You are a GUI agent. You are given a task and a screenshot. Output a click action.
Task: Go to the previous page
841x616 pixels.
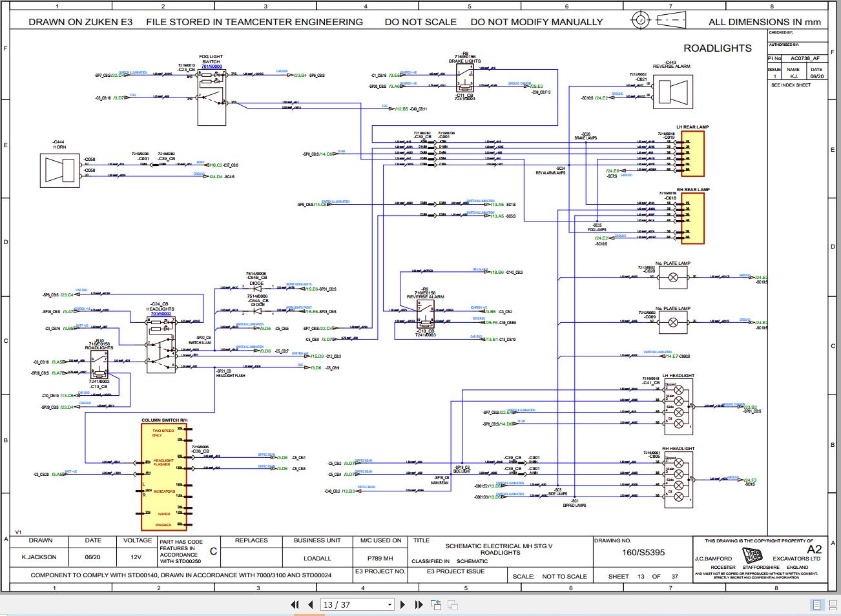pyautogui.click(x=311, y=604)
